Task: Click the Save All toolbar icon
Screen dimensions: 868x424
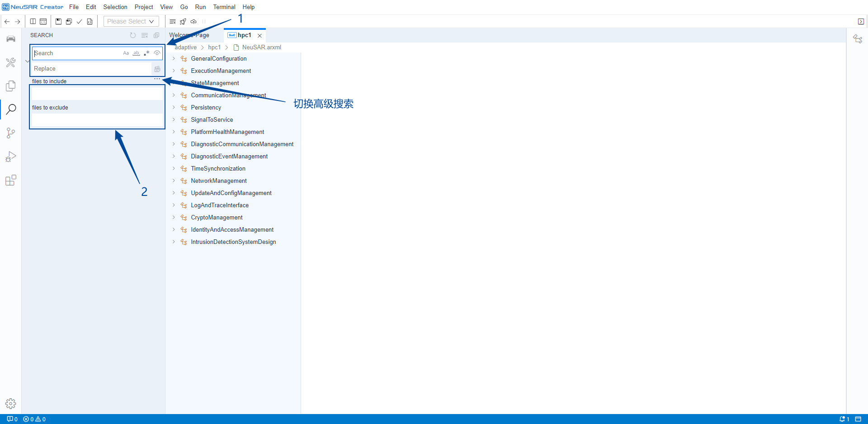Action: tap(69, 21)
